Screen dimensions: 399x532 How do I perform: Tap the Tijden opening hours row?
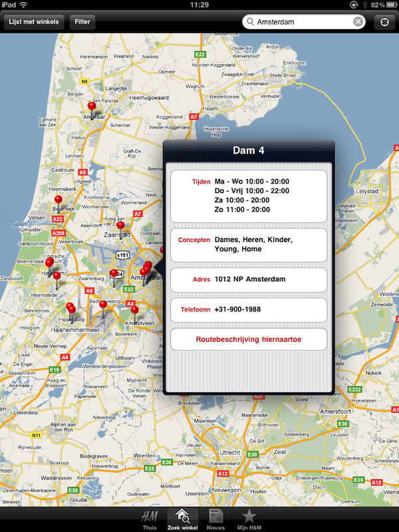click(x=249, y=196)
